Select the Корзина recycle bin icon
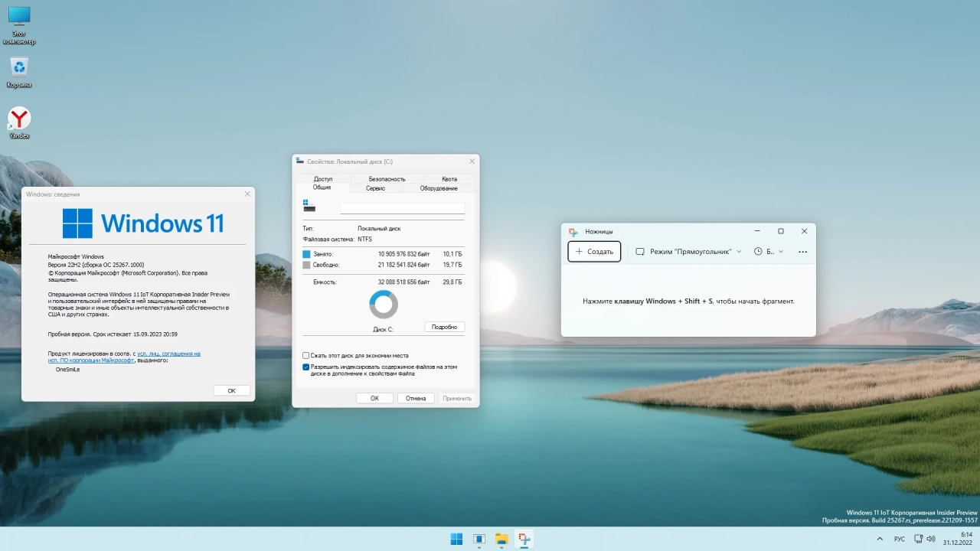The image size is (980, 551). tap(19, 73)
